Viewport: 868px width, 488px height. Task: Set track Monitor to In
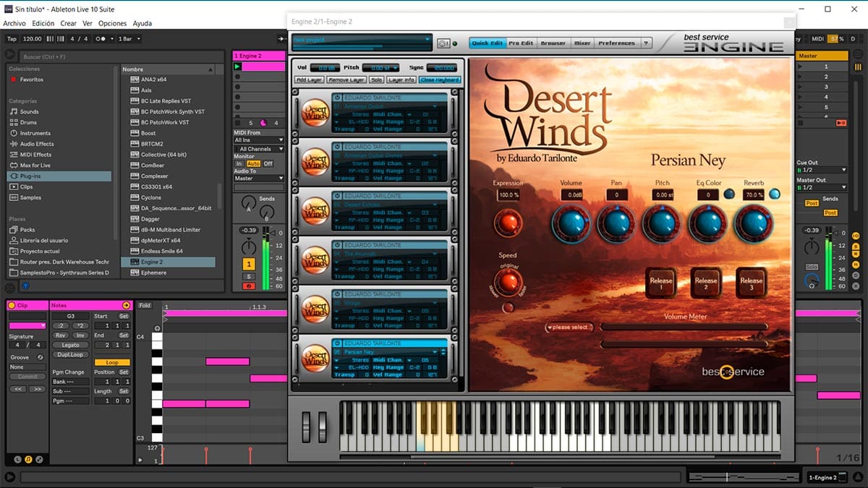(x=239, y=163)
